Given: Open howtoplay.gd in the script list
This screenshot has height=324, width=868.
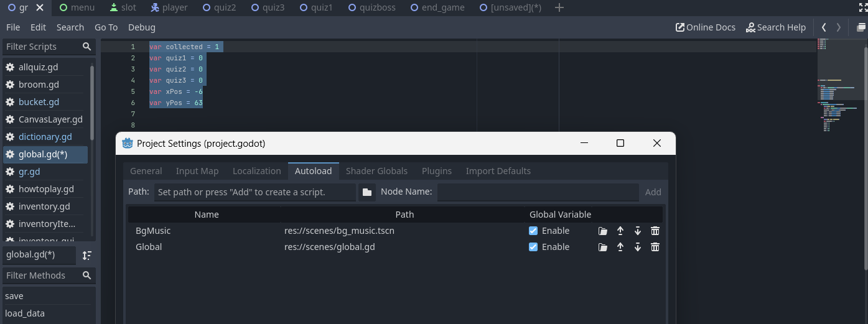Looking at the screenshot, I should (46, 189).
